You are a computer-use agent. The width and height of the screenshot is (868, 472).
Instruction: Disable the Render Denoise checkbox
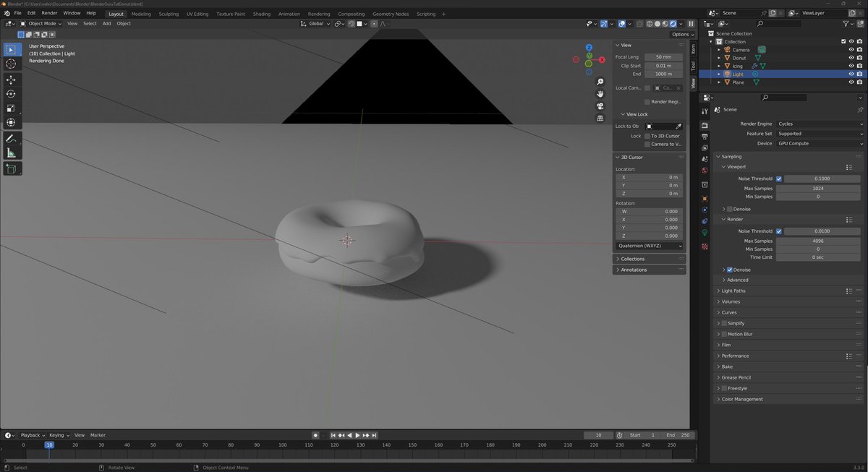[x=730, y=270]
